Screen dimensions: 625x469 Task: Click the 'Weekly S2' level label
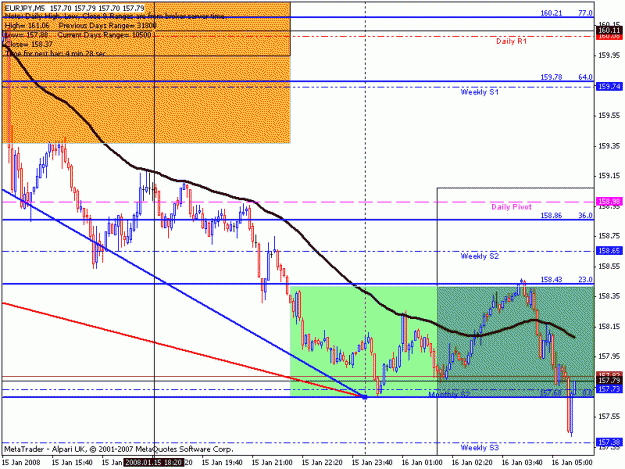click(x=480, y=256)
